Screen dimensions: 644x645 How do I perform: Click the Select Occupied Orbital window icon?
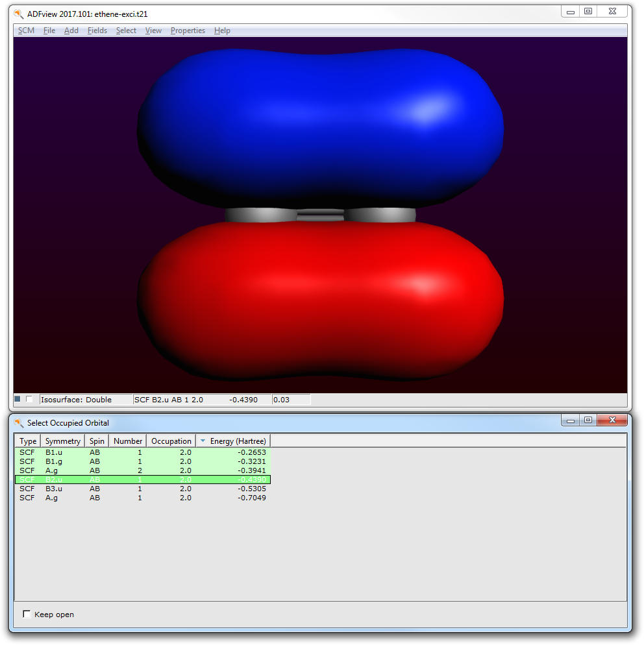pyautogui.click(x=19, y=423)
